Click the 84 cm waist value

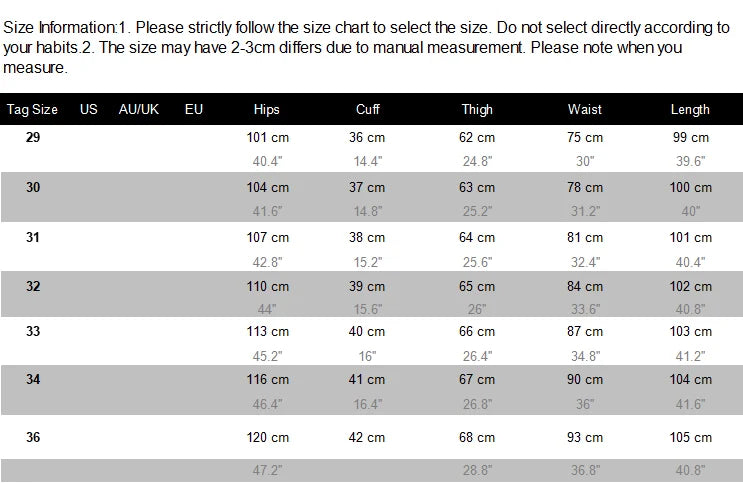click(585, 286)
